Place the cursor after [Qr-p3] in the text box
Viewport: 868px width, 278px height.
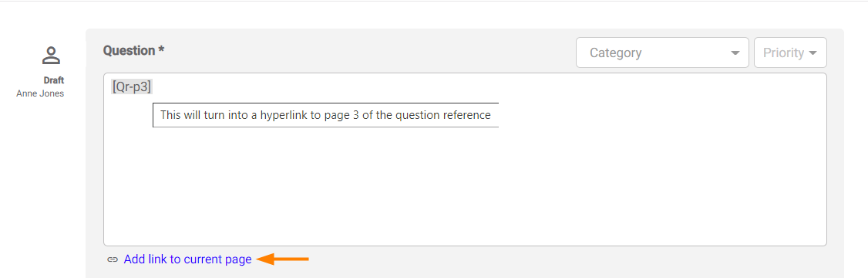pyautogui.click(x=154, y=87)
